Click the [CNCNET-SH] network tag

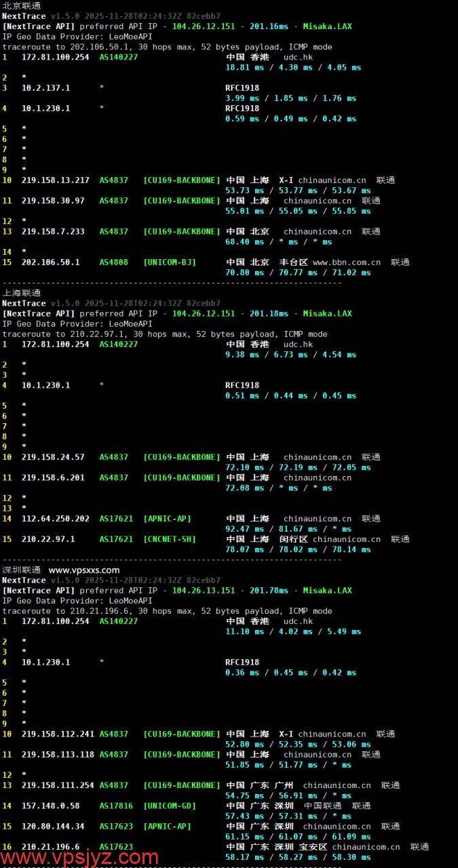(170, 540)
